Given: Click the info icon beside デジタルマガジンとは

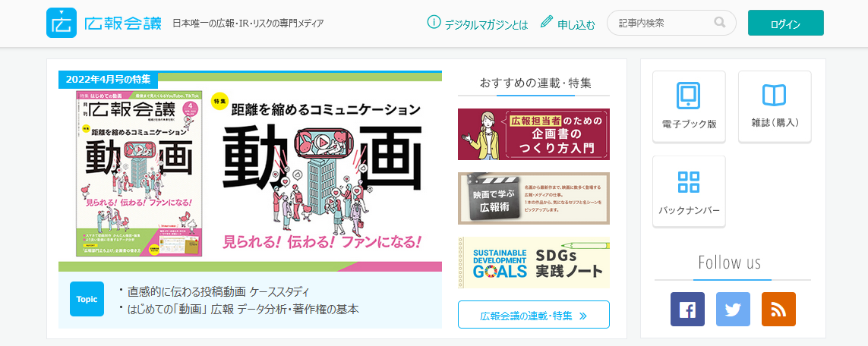Looking at the screenshot, I should pos(434,22).
